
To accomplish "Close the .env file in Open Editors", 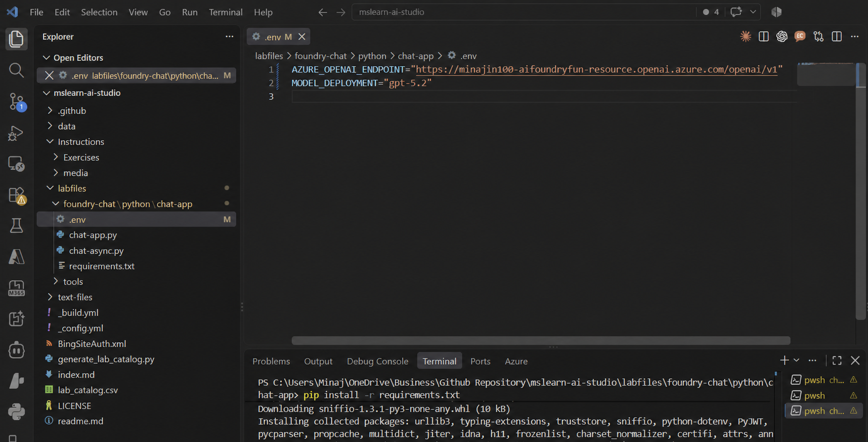I will (49, 76).
